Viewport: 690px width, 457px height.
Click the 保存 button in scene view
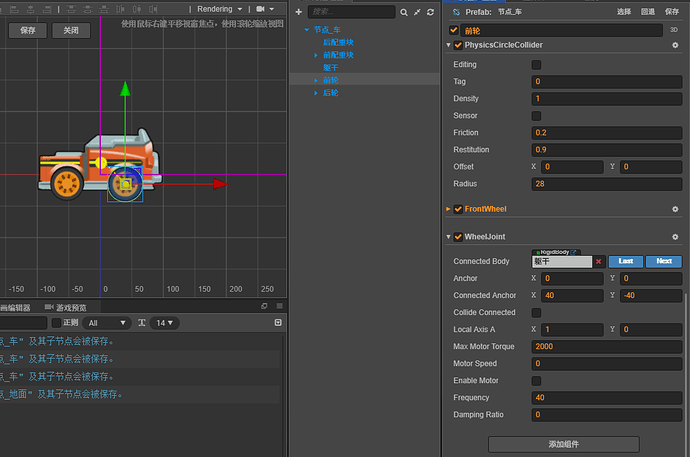tap(27, 30)
